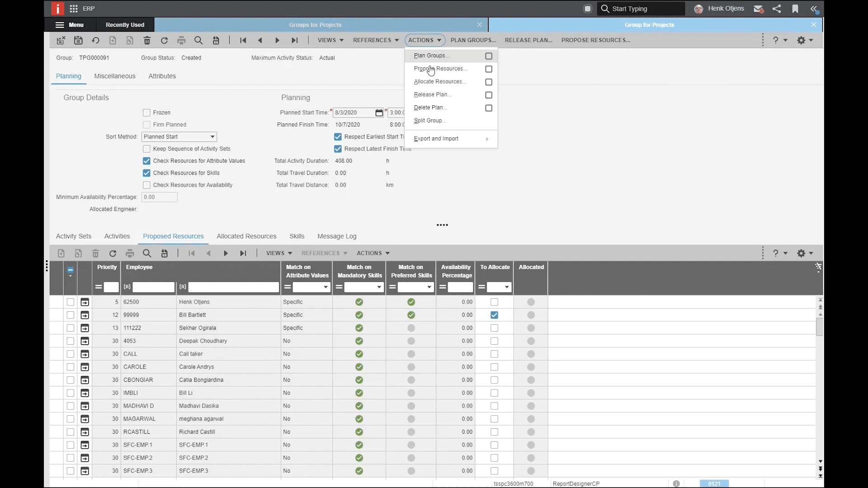This screenshot has height=488, width=868.
Task: Open the VIEWS dropdown in the lower toolbar
Action: click(278, 253)
